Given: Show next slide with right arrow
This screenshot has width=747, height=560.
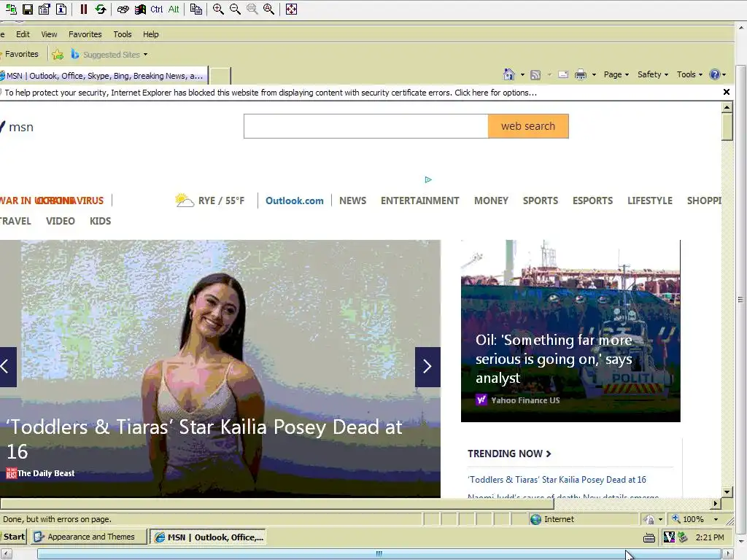Looking at the screenshot, I should pos(427,367).
